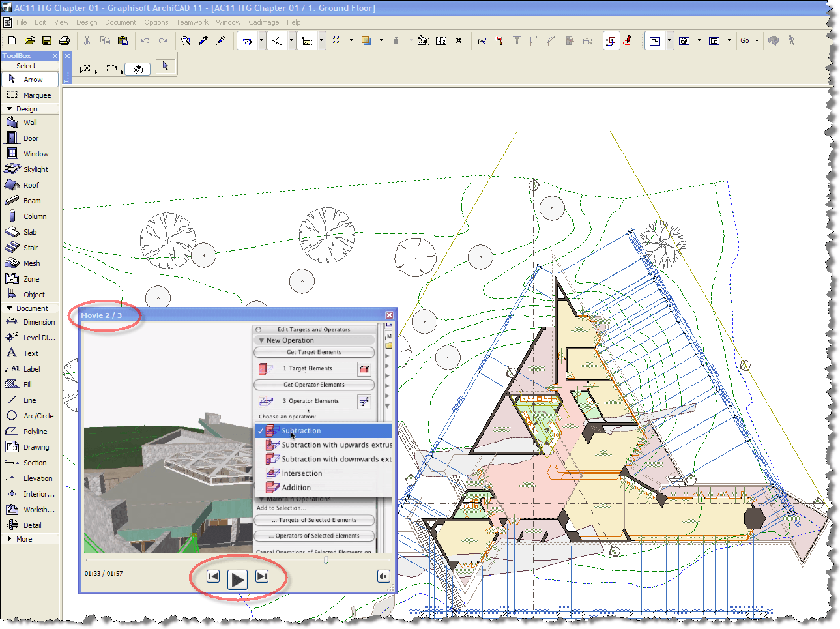This screenshot has width=840, height=629.
Task: Select the Slab tool
Action: (30, 232)
